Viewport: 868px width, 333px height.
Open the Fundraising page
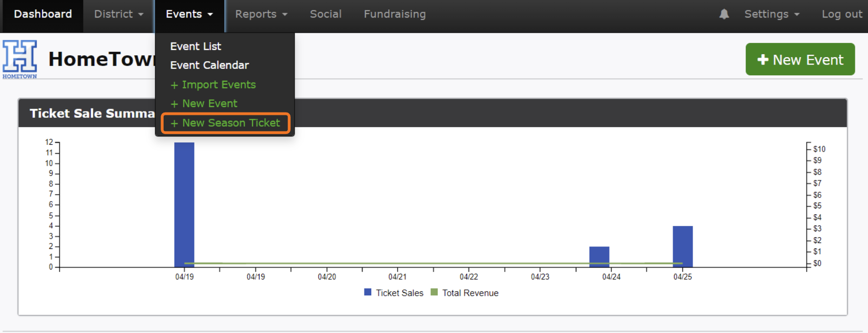click(x=394, y=14)
